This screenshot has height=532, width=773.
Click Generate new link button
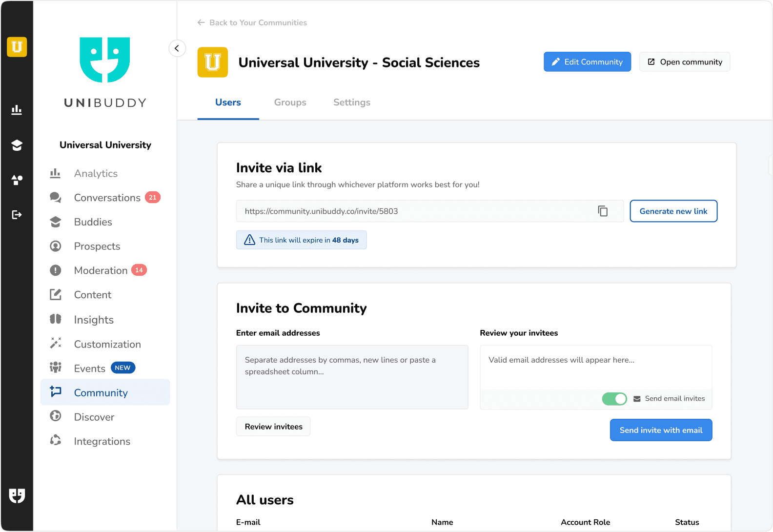pyautogui.click(x=673, y=211)
